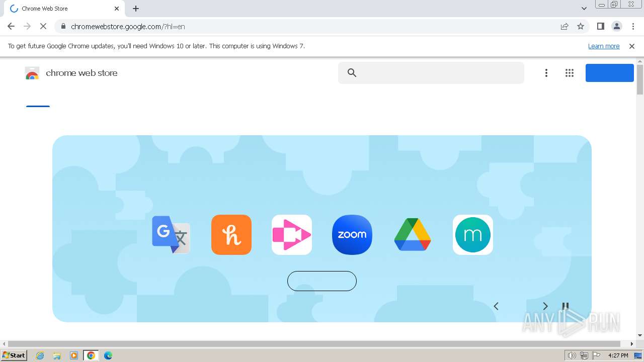The width and height of the screenshot is (644, 362).
Task: Open the three-dot more options menu on page
Action: [x=546, y=73]
